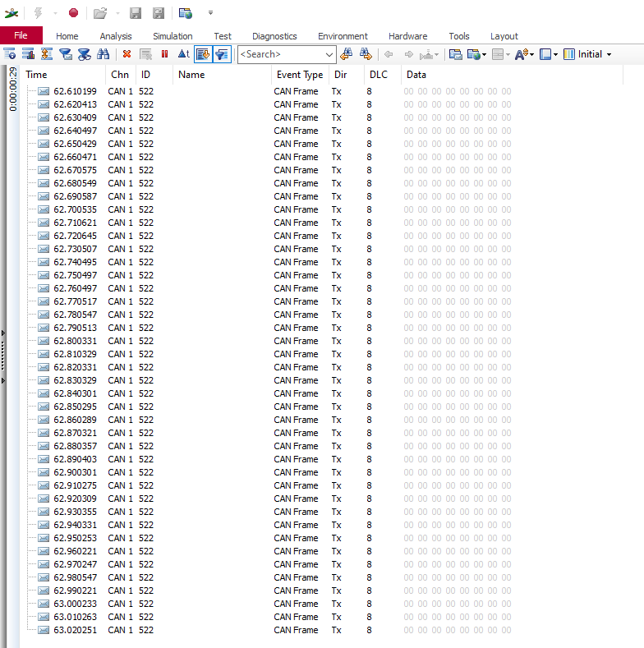Click the grayed delete rows icon
Screen dimensions: 644x648
click(145, 54)
